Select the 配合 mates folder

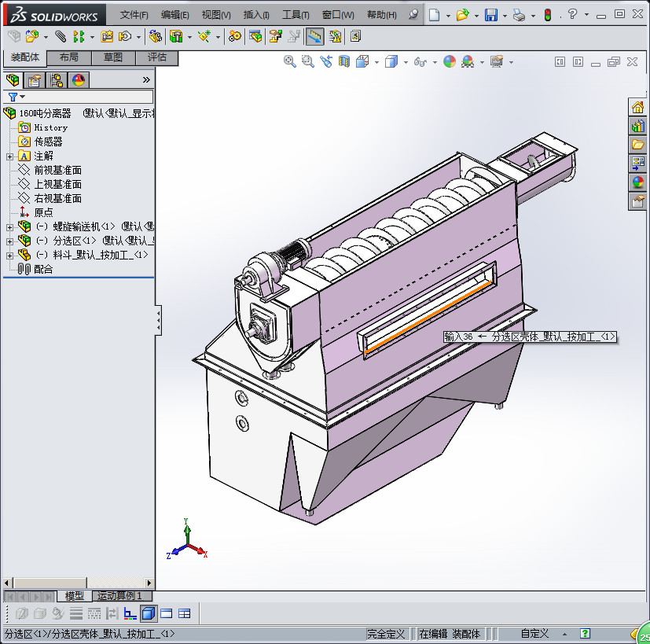tap(43, 270)
